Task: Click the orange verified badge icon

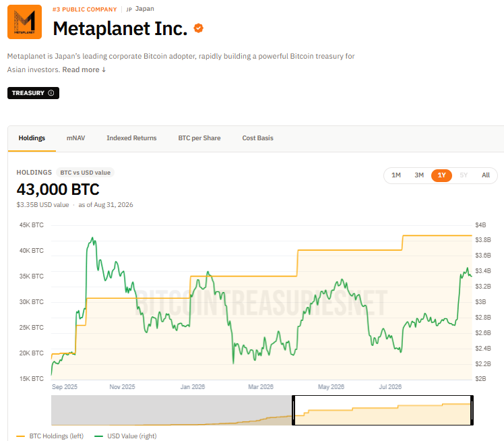Action: (x=198, y=28)
